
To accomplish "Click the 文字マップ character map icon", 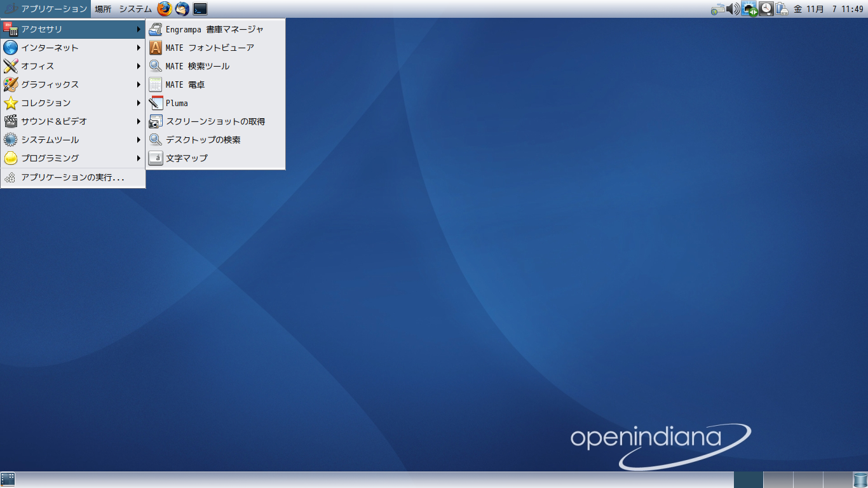I will 156,158.
